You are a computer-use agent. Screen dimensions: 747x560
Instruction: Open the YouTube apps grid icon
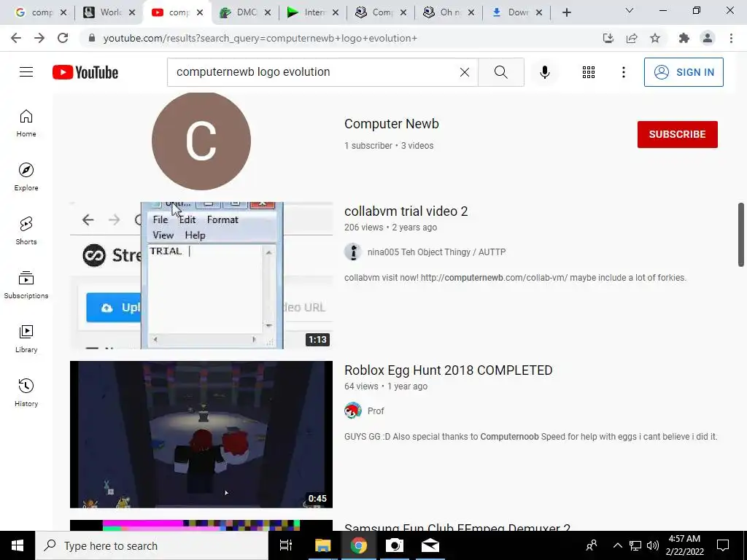[589, 72]
